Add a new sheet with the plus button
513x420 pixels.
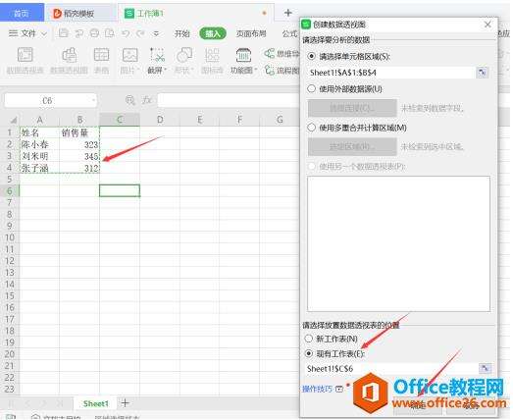[x=125, y=403]
